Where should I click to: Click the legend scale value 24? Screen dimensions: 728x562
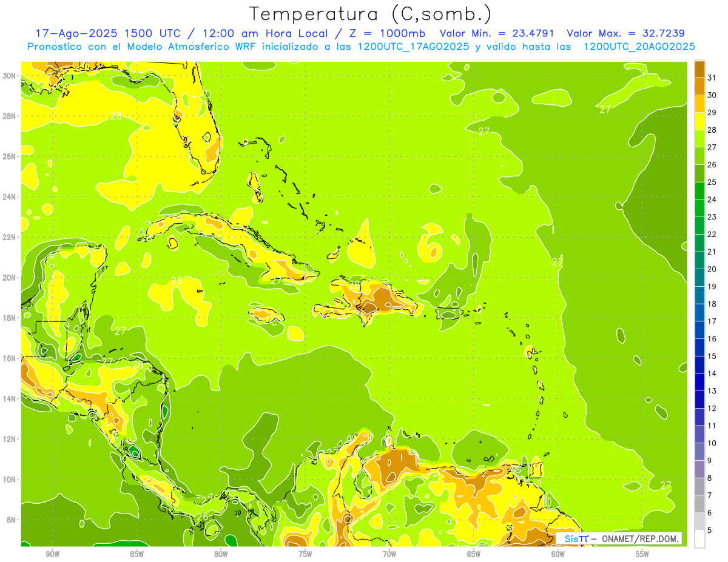click(712, 199)
